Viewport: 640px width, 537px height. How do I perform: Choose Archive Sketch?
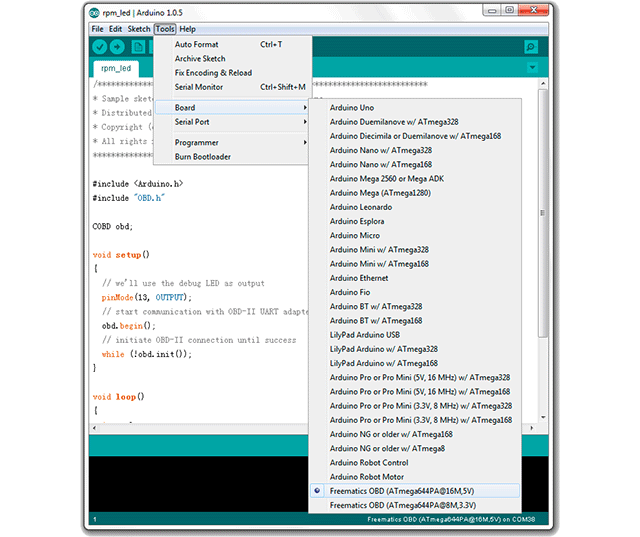(x=231, y=59)
